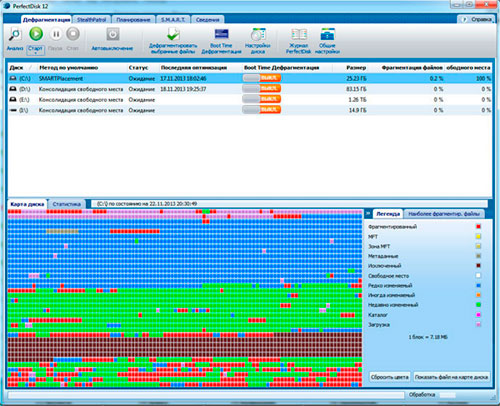The height and width of the screenshot is (406, 500).
Task: Click the 1.26 ТБ size cell
Action: pos(357,100)
